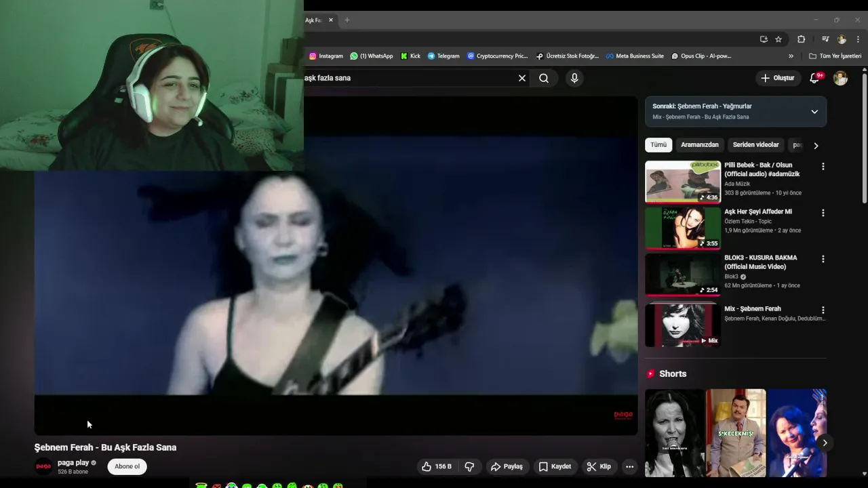Open the Cryptocurrency Prices bookmark

coord(497,56)
